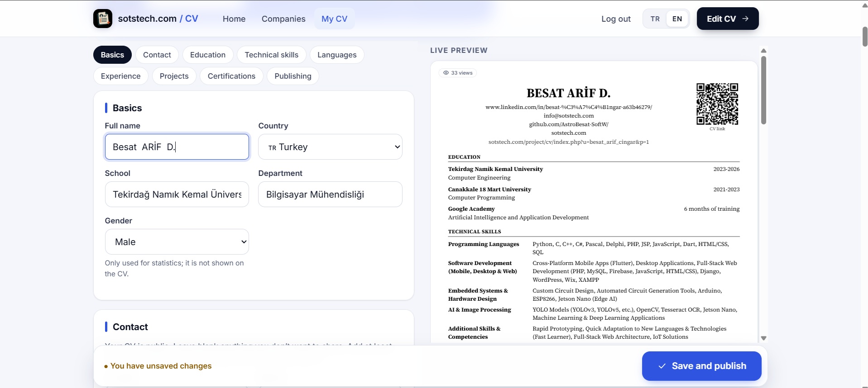
Task: Switch to the Contact section tab
Action: [x=157, y=55]
